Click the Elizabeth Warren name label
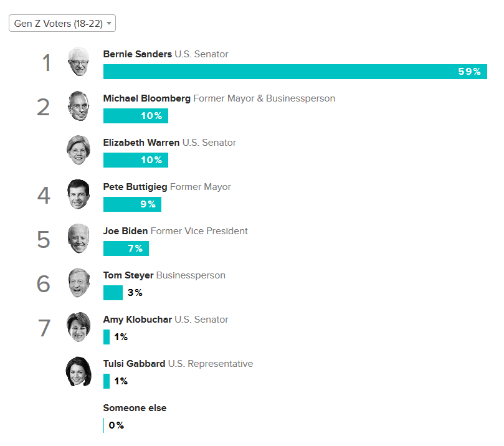 141,143
